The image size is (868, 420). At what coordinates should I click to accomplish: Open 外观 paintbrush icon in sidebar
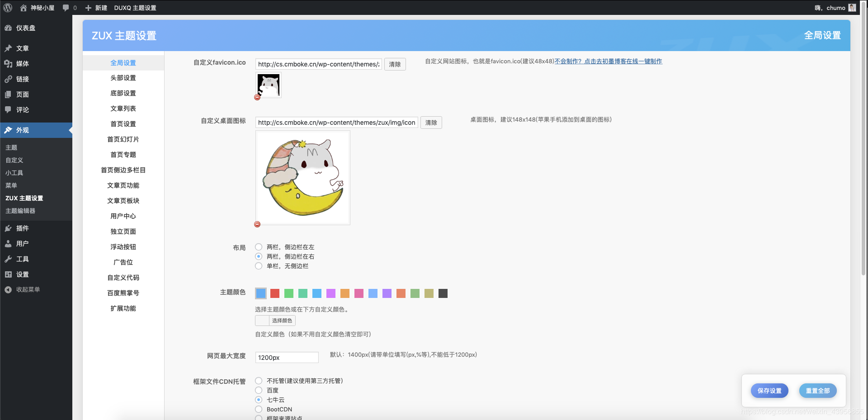click(x=8, y=130)
